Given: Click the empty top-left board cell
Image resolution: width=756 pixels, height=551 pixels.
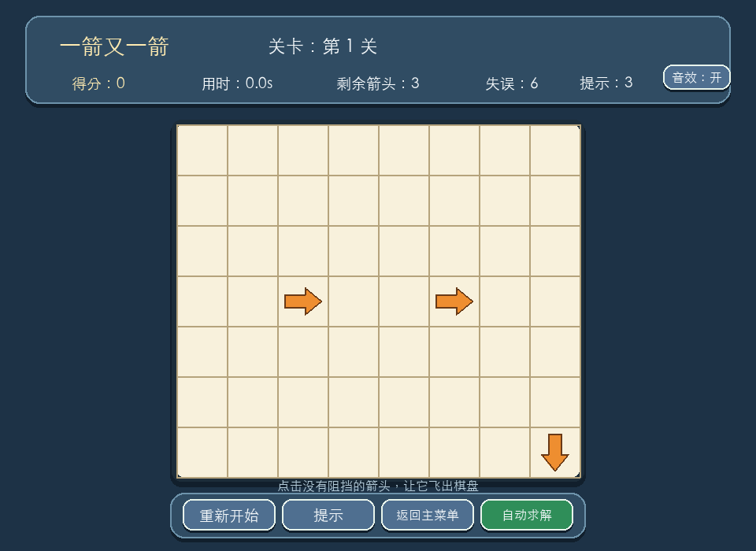Looking at the screenshot, I should point(202,150).
